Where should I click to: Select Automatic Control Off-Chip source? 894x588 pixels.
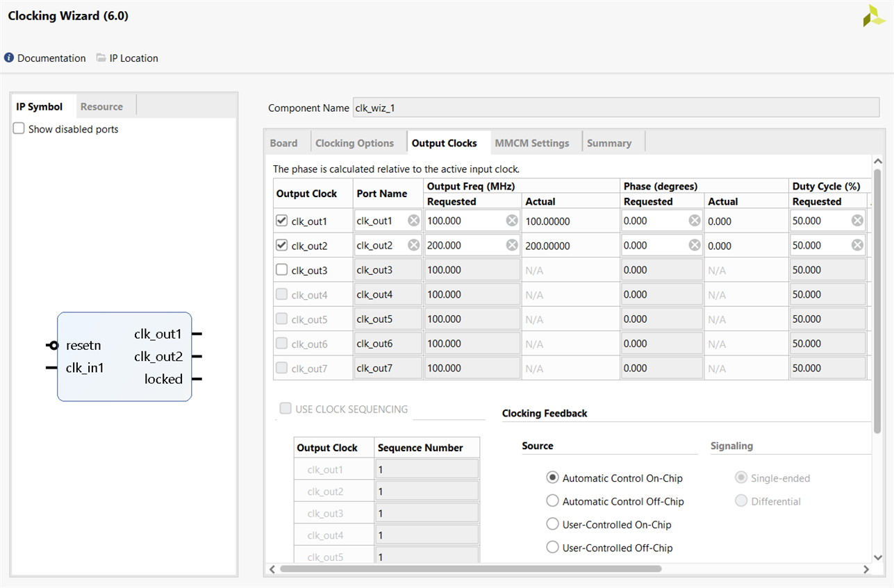click(x=553, y=501)
